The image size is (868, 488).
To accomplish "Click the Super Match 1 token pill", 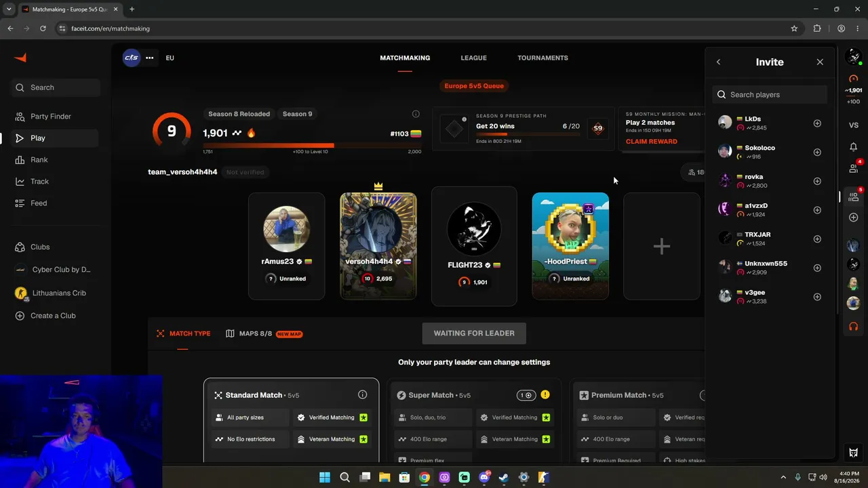I will click(x=526, y=395).
